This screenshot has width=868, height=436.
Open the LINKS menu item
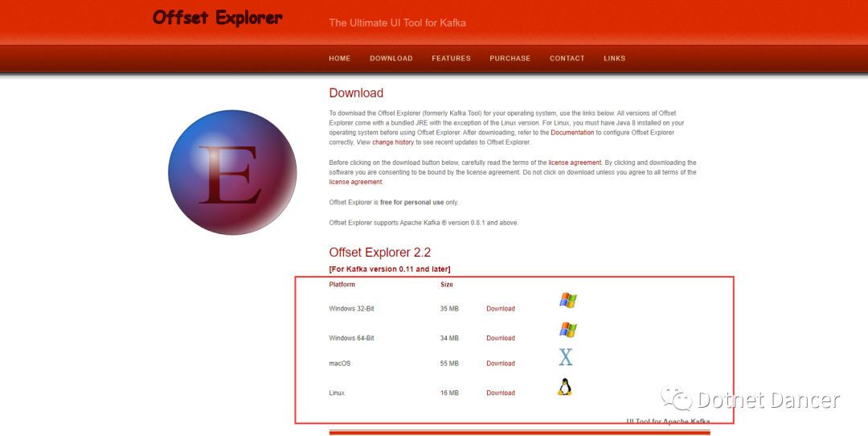[x=615, y=58]
